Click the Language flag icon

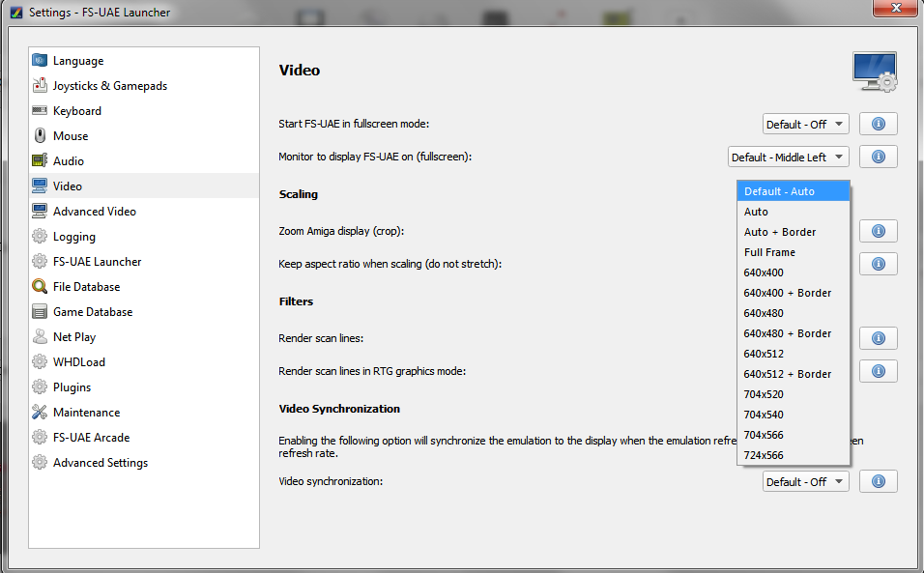coord(40,61)
